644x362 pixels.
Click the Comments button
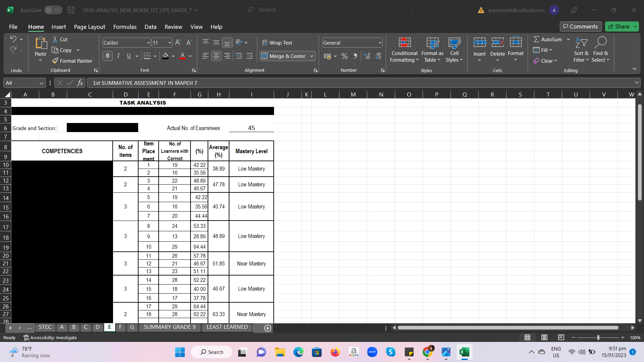580,26
